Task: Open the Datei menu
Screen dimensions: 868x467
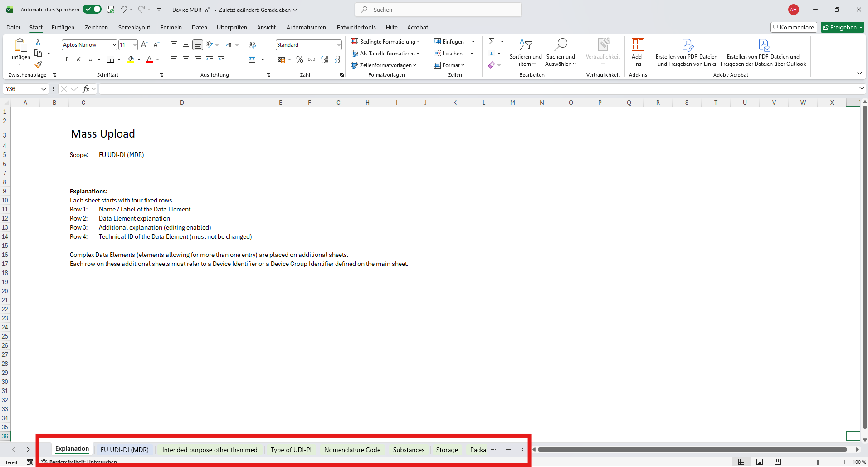Action: pos(13,27)
